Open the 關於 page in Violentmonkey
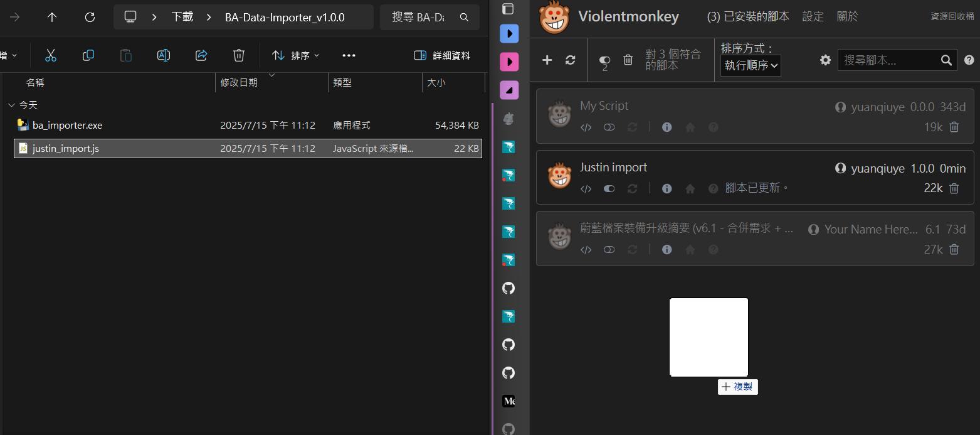This screenshot has height=435, width=980. point(847,16)
